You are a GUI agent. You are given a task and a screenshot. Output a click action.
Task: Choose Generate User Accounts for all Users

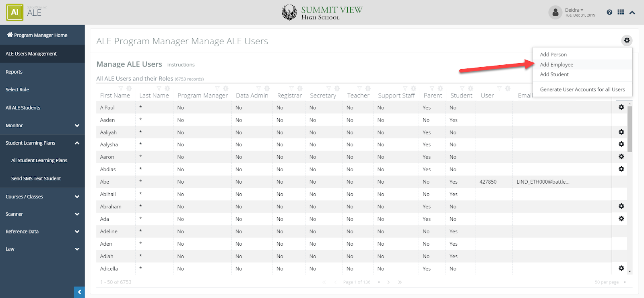[582, 89]
